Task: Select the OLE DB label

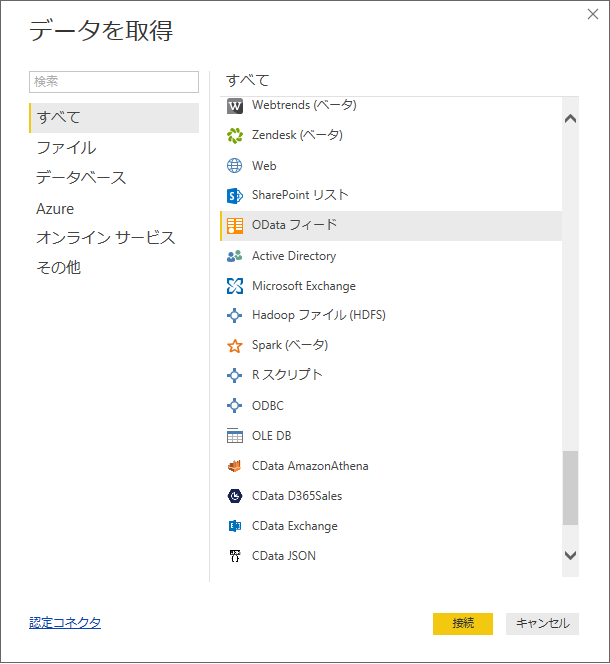Action: [272, 436]
